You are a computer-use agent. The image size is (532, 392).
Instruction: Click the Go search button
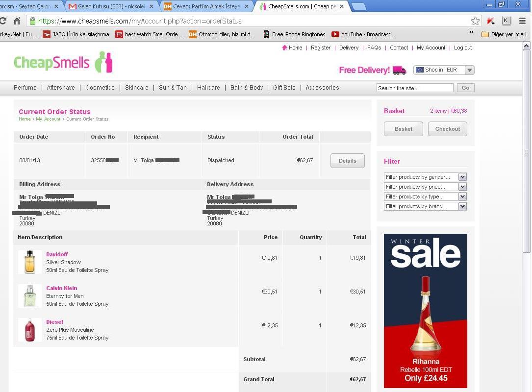pyautogui.click(x=465, y=88)
